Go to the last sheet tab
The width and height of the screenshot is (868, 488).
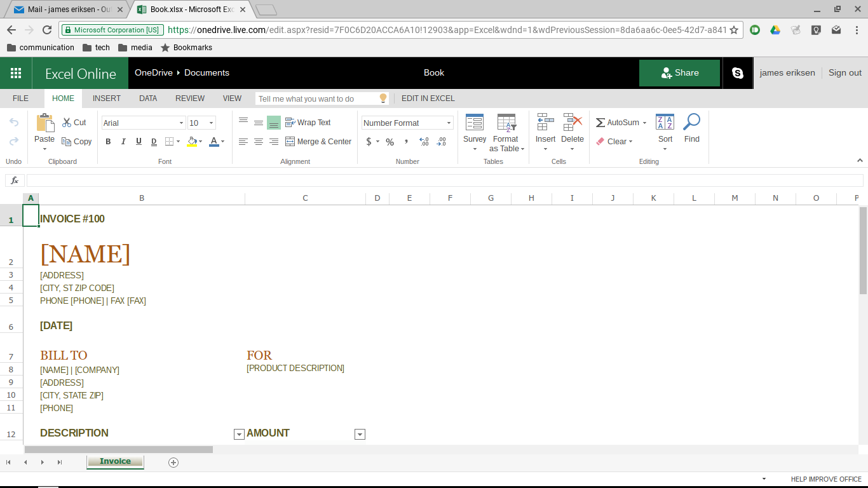click(60, 463)
